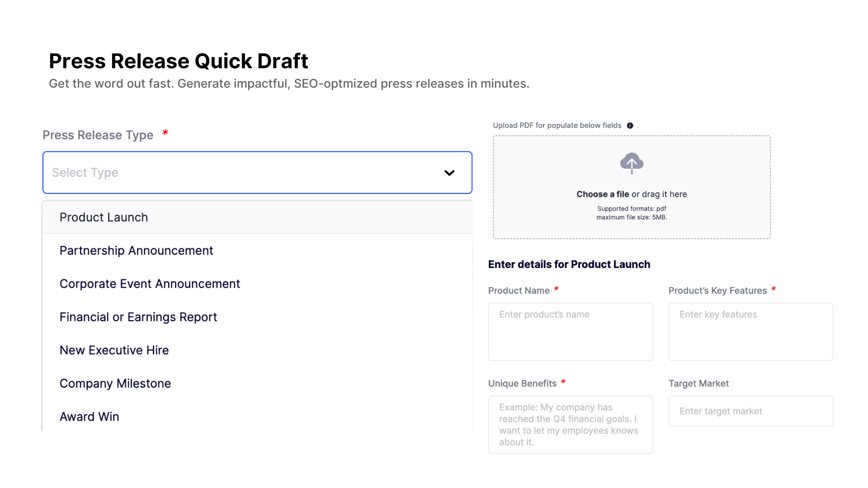Focus the Product's Key Features field

point(751,332)
